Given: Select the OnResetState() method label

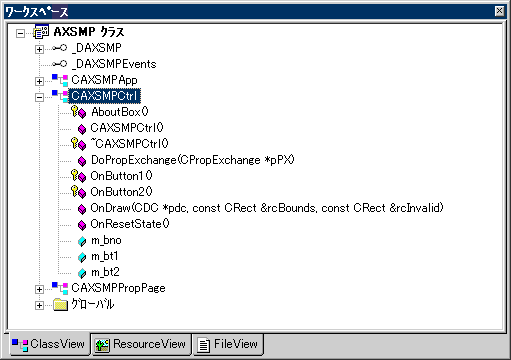Looking at the screenshot, I should pos(130,224).
